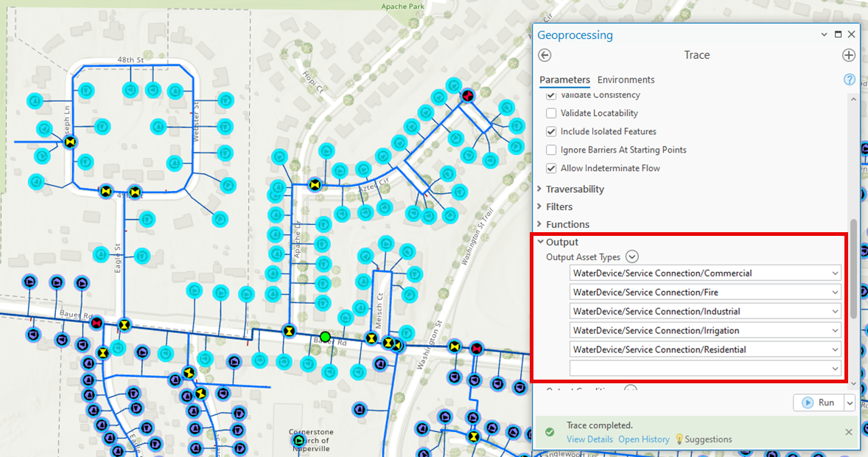This screenshot has width=868, height=457.
Task: Click the Suggestions lightbulb icon
Action: coord(679,439)
